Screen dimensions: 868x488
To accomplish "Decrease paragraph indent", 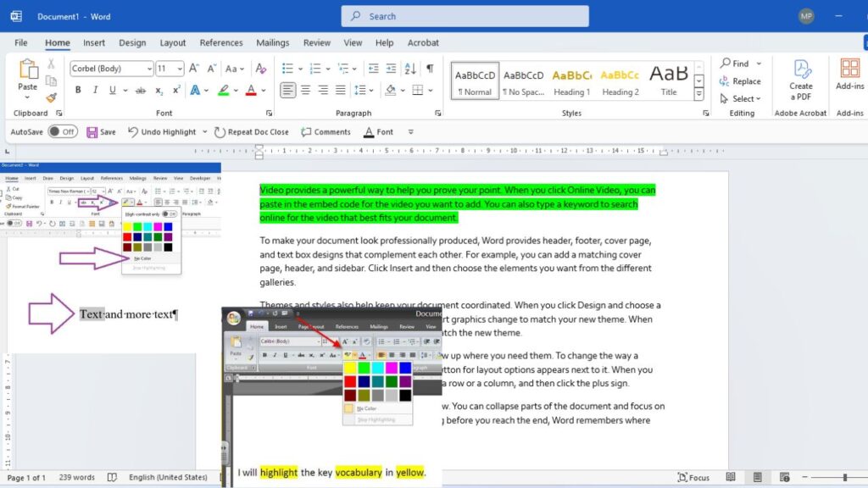I will (x=374, y=68).
